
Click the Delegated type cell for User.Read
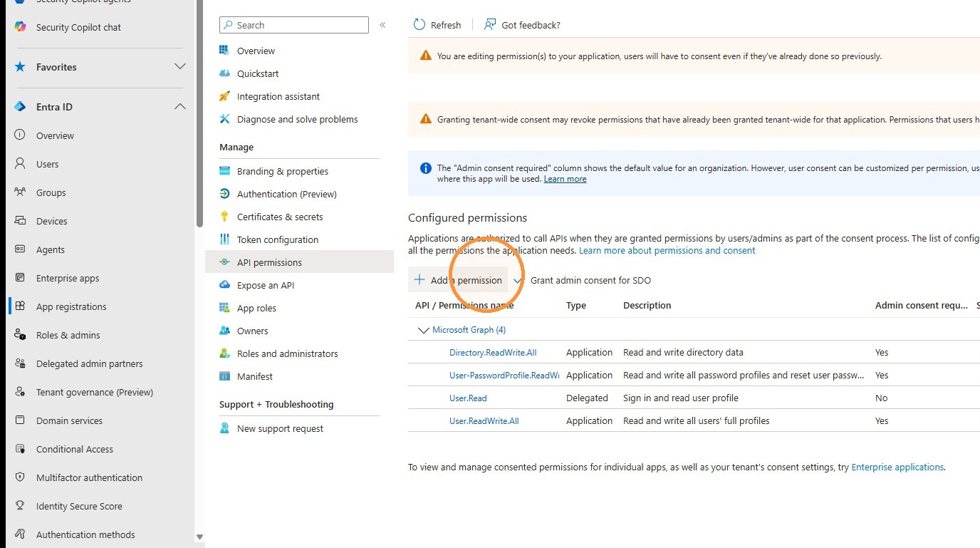587,398
